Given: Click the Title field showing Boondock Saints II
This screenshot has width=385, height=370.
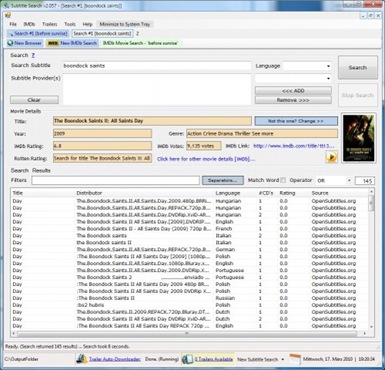Looking at the screenshot, I should [152, 121].
